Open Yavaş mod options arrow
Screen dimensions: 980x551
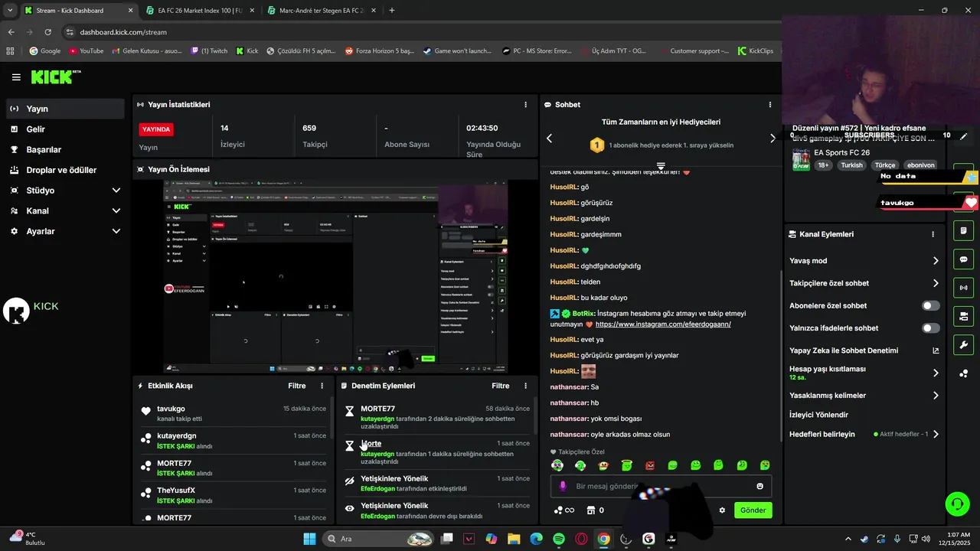936,261
